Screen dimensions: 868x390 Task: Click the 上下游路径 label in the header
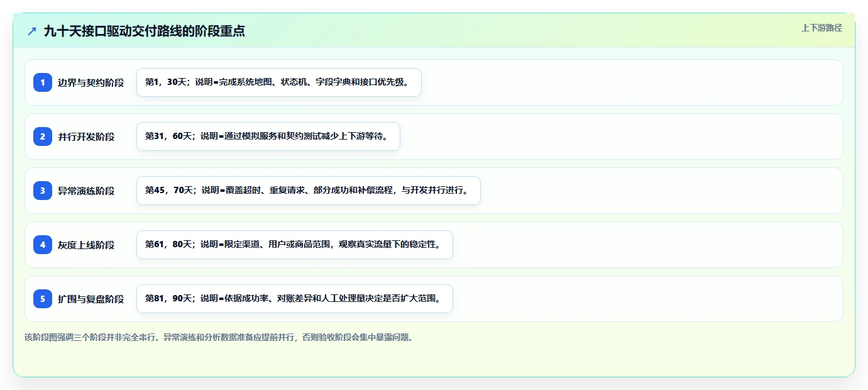click(821, 28)
